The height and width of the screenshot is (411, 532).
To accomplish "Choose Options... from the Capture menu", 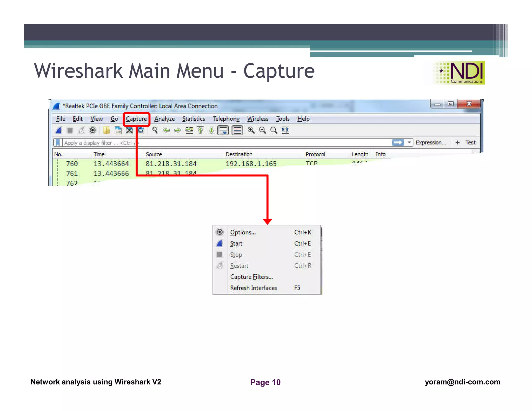I will [x=267, y=232].
